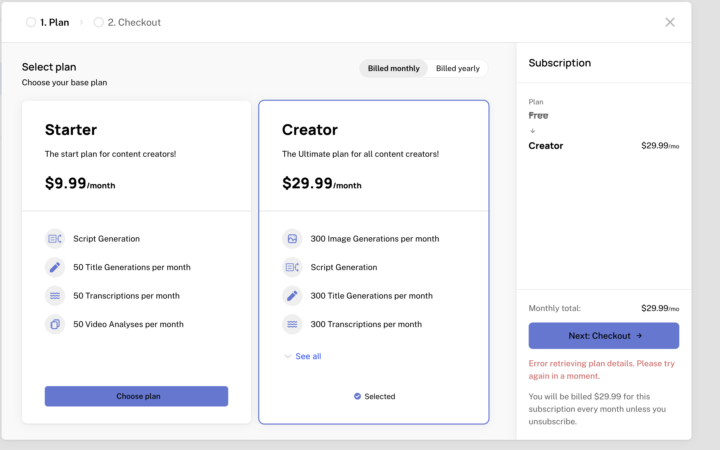Click 'The start plan for content creators!' text

[x=110, y=154]
